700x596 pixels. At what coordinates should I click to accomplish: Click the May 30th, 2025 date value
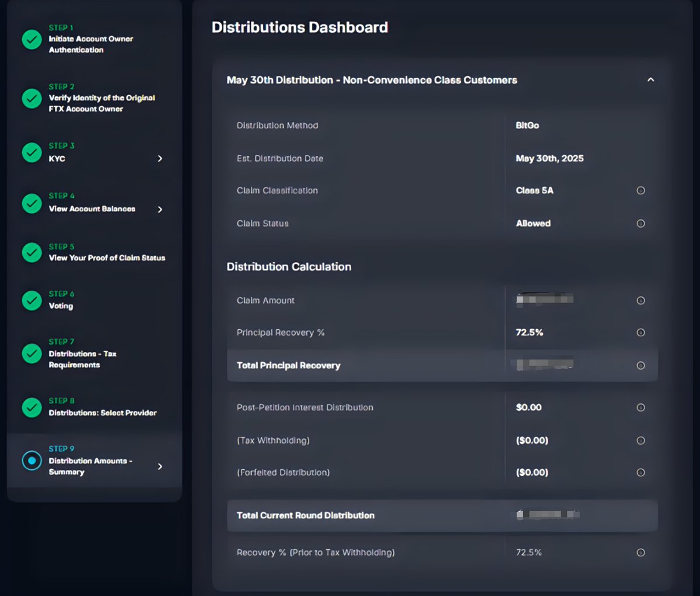point(549,158)
